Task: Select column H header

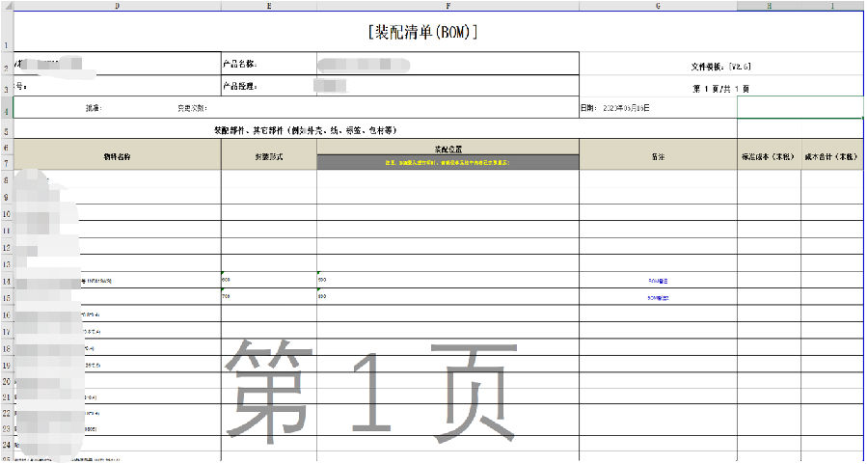Action: 769,6
